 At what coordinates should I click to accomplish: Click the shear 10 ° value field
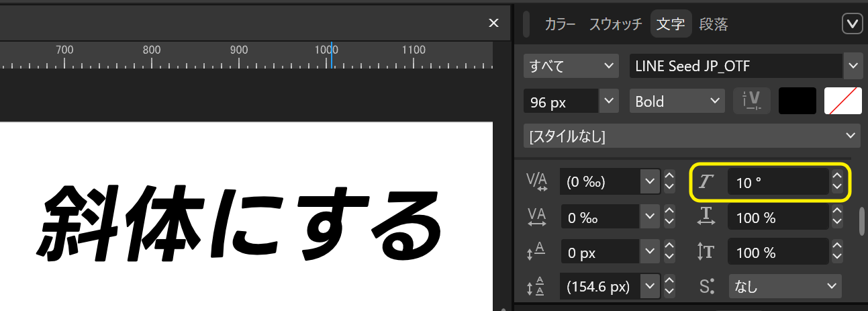coord(778,182)
